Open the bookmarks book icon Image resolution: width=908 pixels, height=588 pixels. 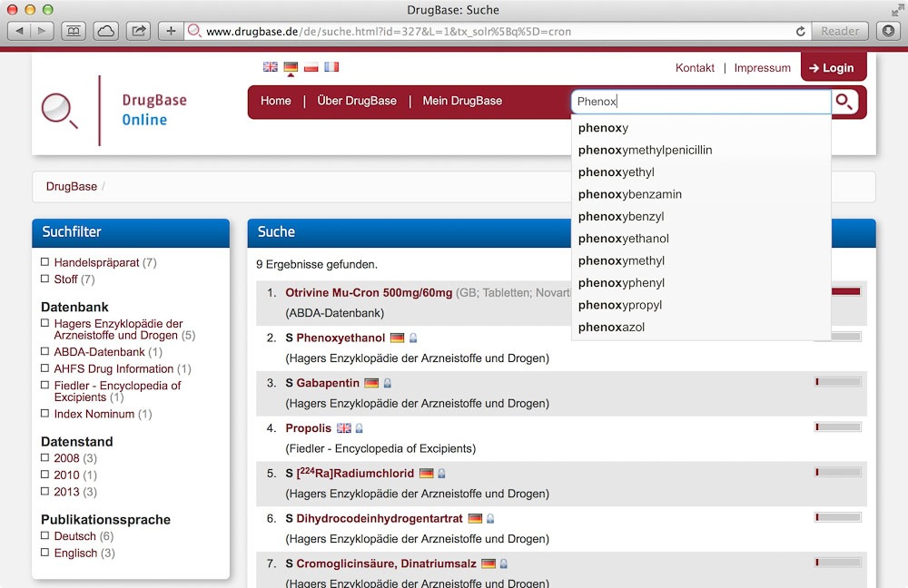coord(74,31)
